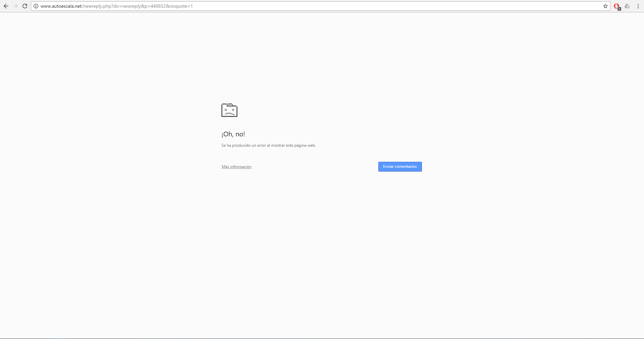This screenshot has width=644, height=339.
Task: Open the Más información link
Action: (x=236, y=167)
